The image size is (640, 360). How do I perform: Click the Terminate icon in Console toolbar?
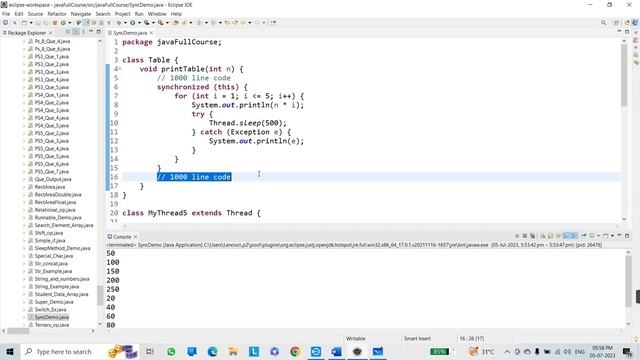517,236
